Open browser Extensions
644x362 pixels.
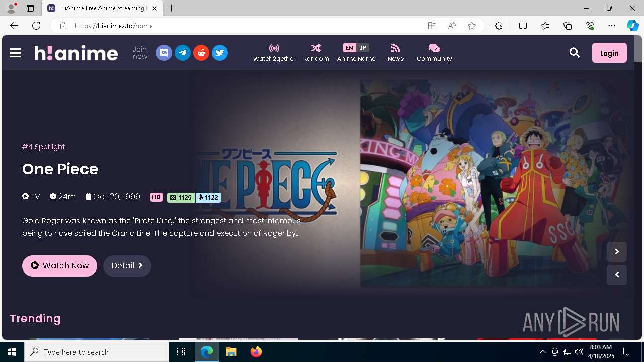(499, 26)
